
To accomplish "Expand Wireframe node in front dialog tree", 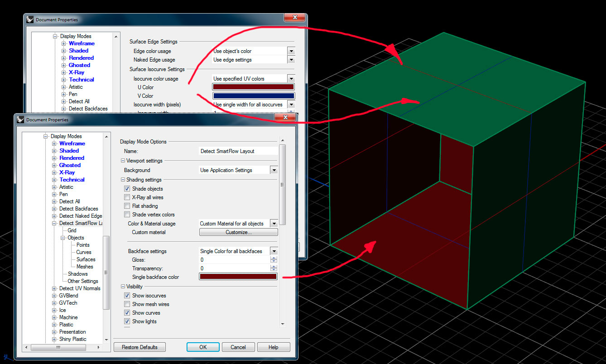I will tap(54, 144).
